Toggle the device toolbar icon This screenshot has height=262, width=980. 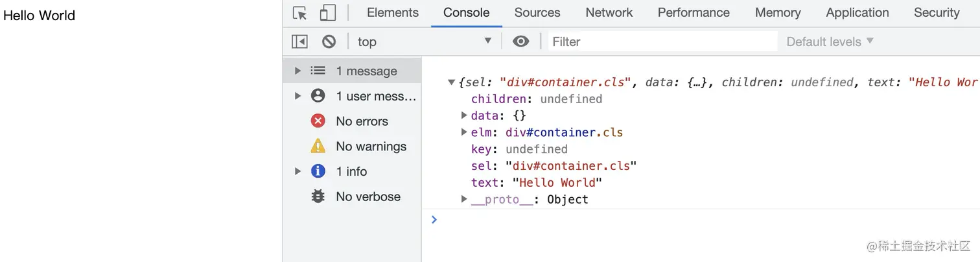pyautogui.click(x=328, y=13)
